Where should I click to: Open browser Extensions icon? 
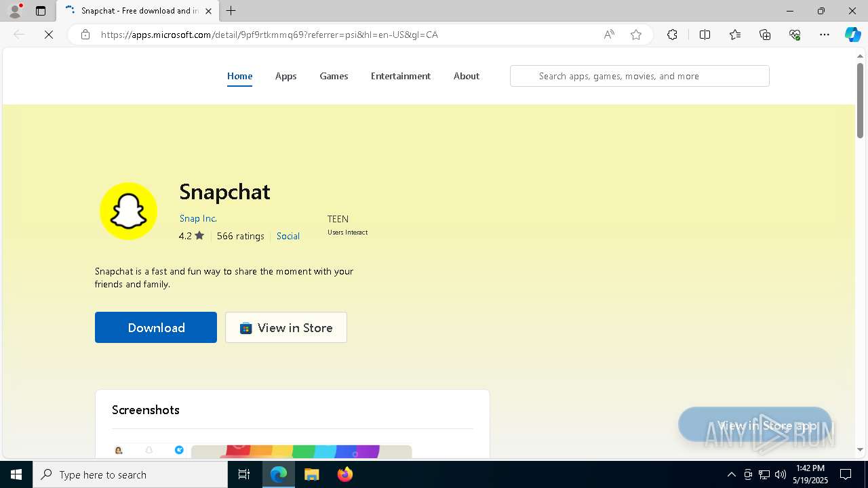click(672, 35)
